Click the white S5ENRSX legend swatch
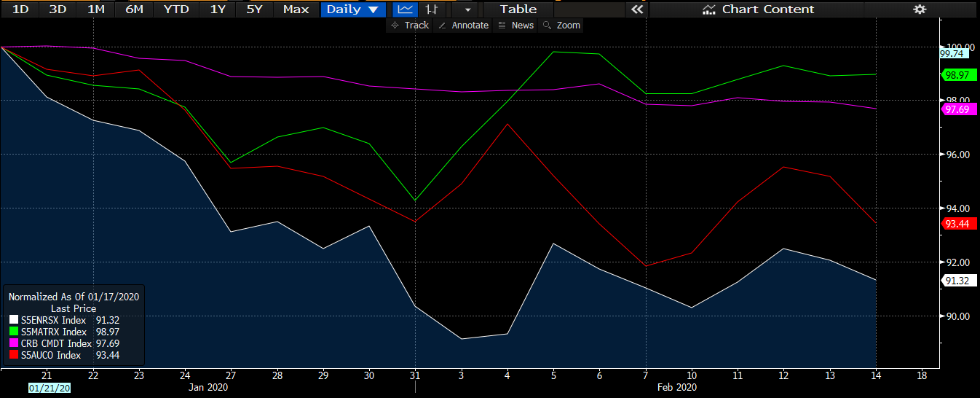This screenshot has height=398, width=980. click(13, 320)
